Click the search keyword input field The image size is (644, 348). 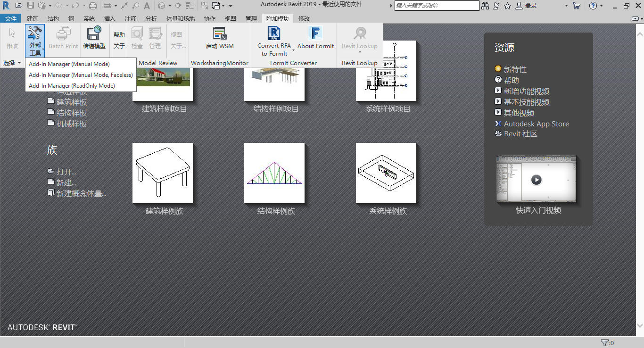click(437, 6)
